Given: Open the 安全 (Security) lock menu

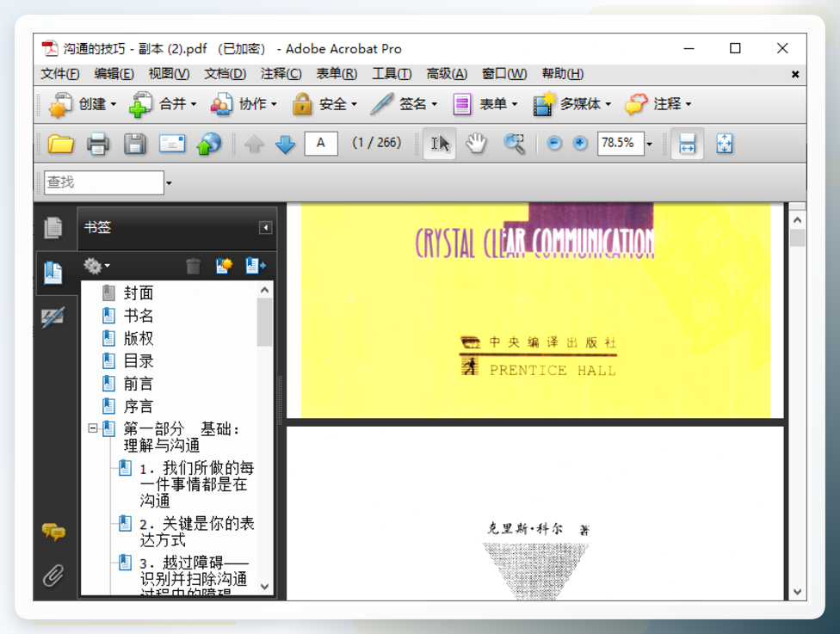Looking at the screenshot, I should [x=324, y=104].
